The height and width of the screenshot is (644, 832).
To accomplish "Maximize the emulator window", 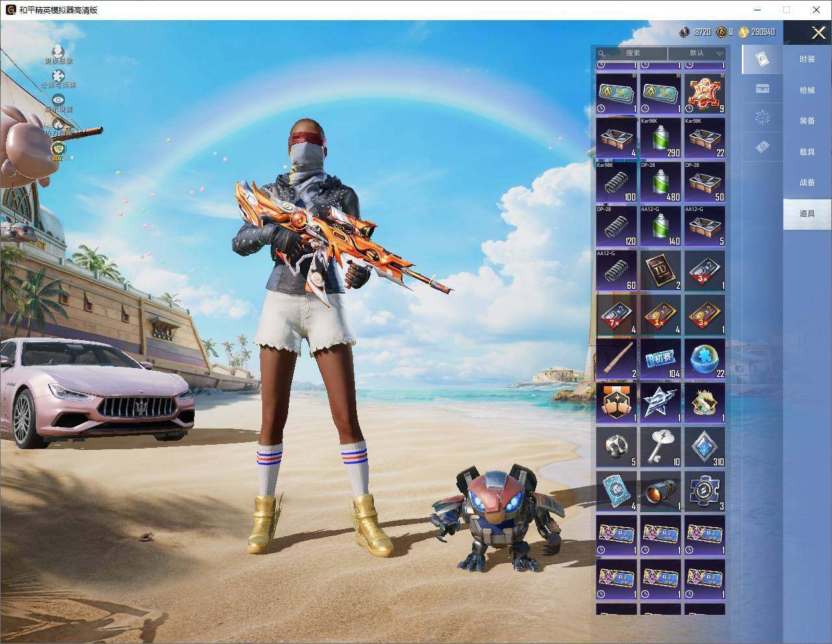I will [787, 10].
